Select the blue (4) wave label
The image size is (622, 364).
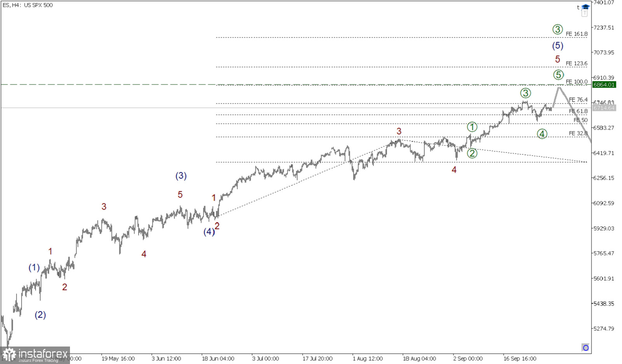[x=209, y=232]
